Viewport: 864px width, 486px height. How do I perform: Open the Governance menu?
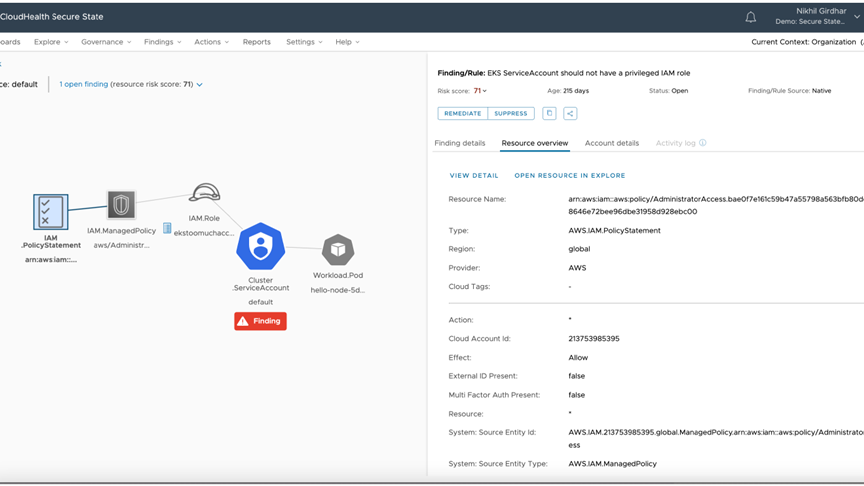click(x=106, y=42)
